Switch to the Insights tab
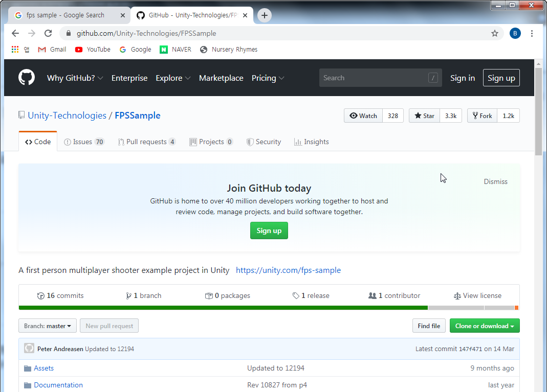The height and width of the screenshot is (392, 547). (312, 142)
